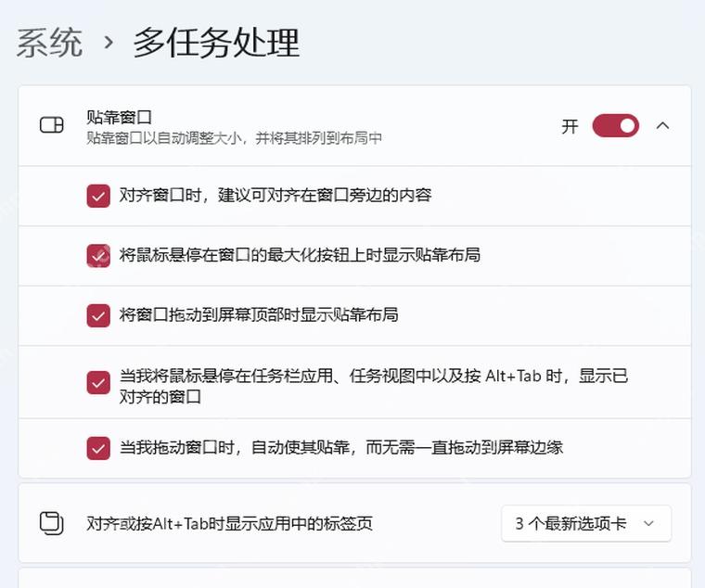Click the 开 status label
This screenshot has width=705, height=588.
(570, 126)
